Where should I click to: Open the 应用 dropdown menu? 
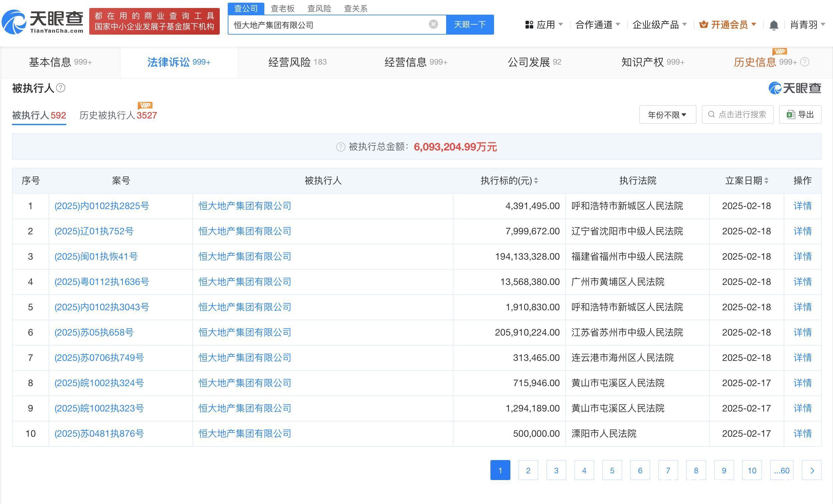point(544,25)
